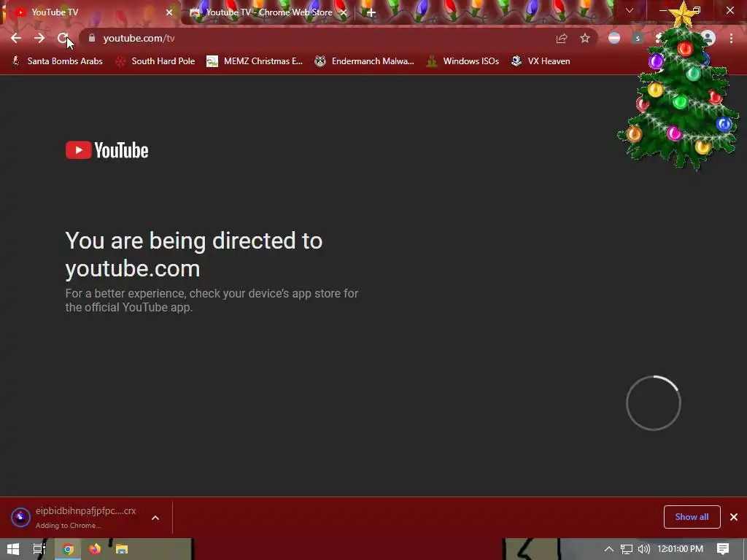Open the network tray icon
The height and width of the screenshot is (560, 747).
(627, 549)
